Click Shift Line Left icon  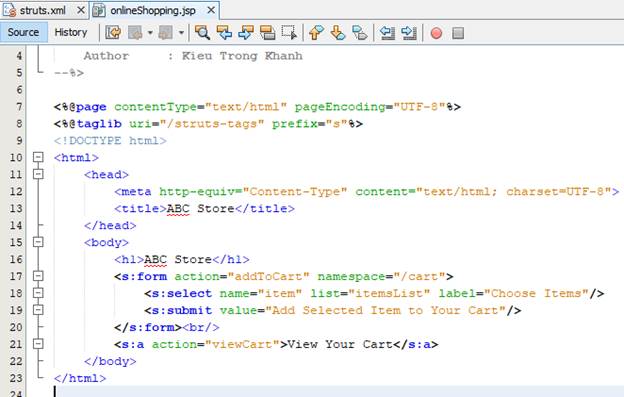387,33
